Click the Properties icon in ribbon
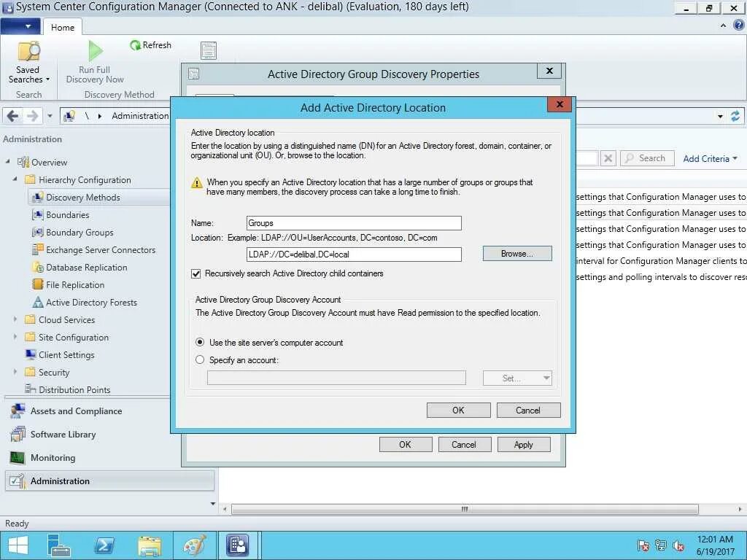 coord(209,50)
